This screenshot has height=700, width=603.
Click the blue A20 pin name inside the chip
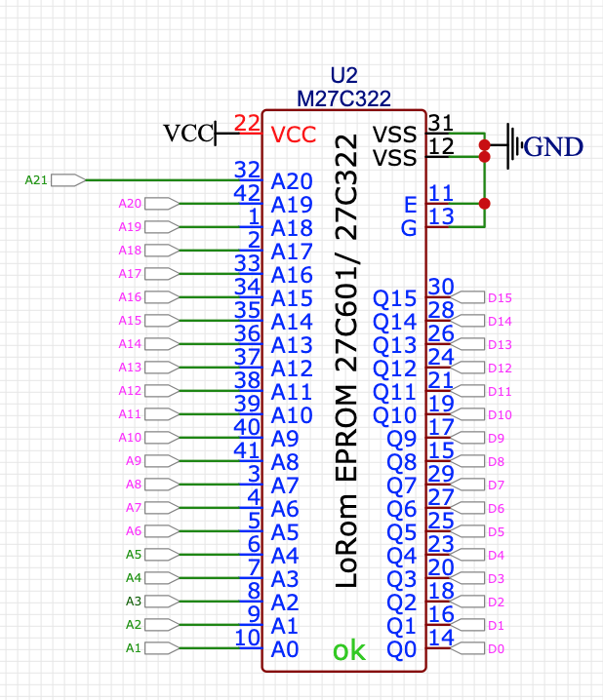[292, 181]
